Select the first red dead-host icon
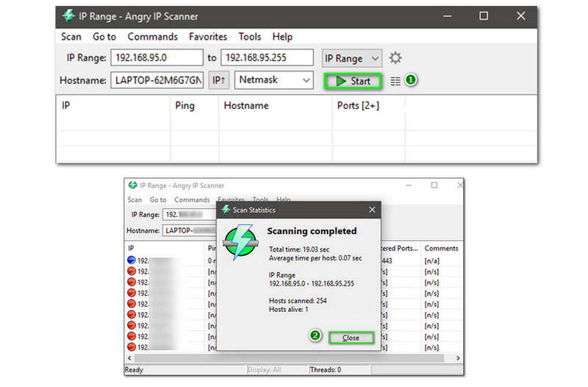This screenshot has width=588, height=387. (x=131, y=271)
